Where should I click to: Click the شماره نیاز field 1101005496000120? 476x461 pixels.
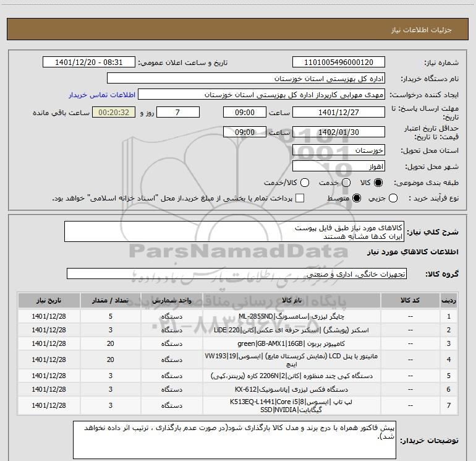[x=339, y=62]
